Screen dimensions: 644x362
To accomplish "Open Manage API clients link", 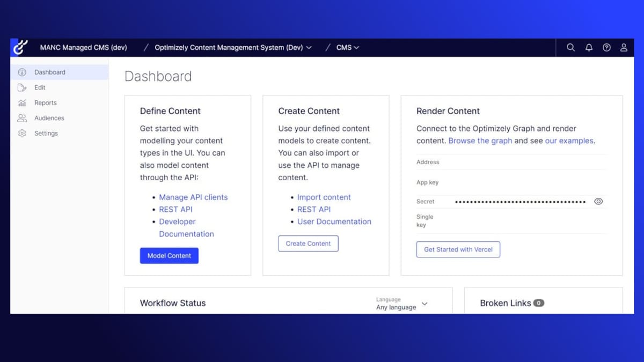I will [x=193, y=197].
